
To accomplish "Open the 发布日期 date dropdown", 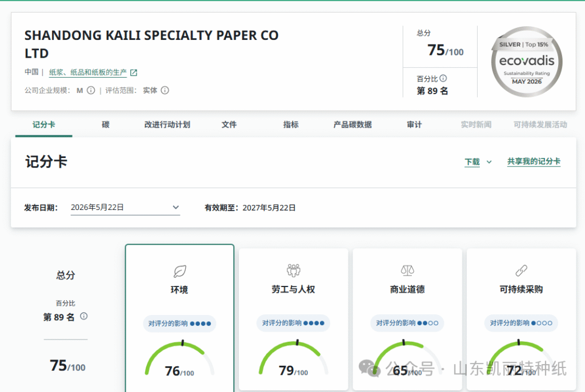I will click(125, 208).
